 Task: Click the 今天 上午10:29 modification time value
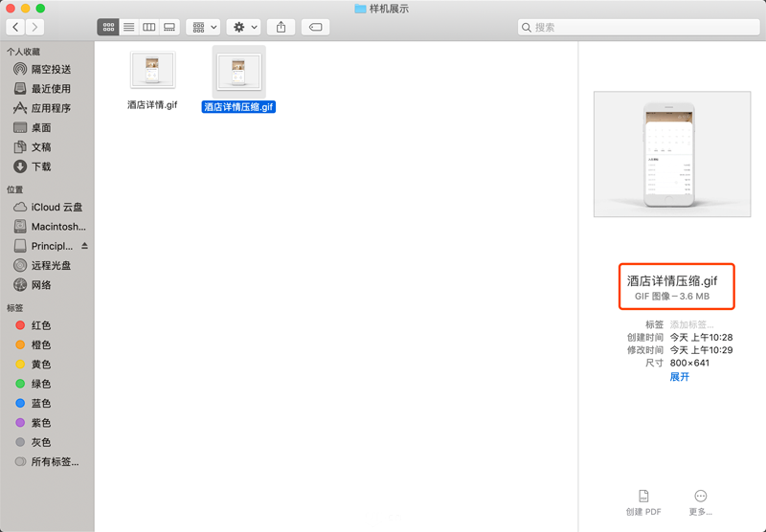click(x=701, y=350)
